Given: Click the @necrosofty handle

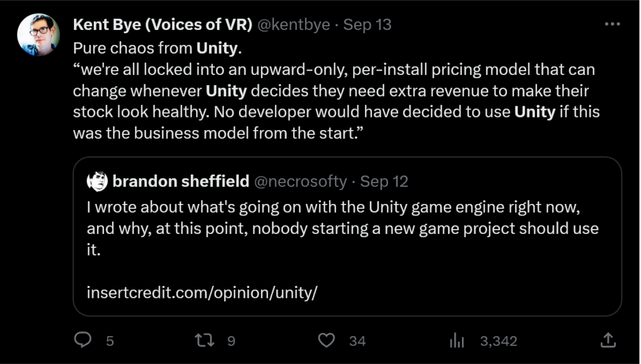Looking at the screenshot, I should tap(299, 182).
